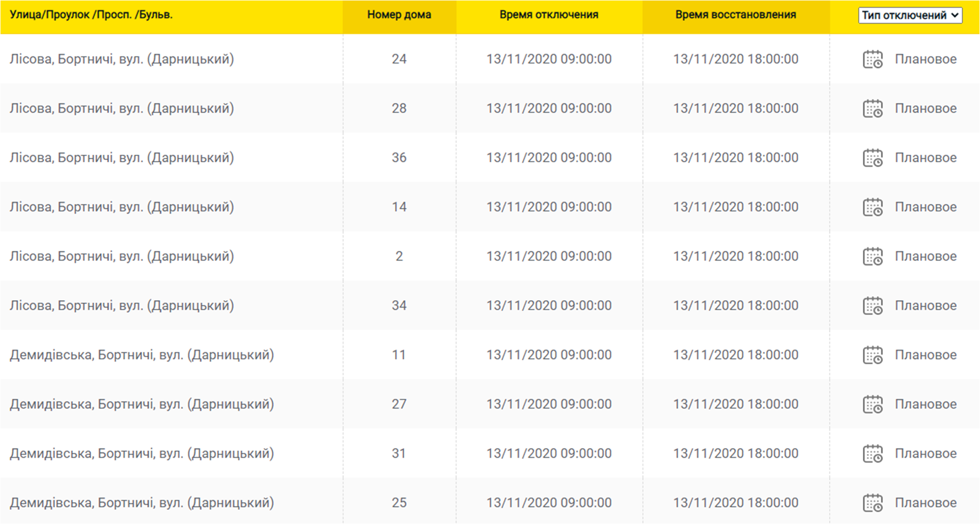Click the Время отключения column header
This screenshot has width=980, height=524.
[x=549, y=15]
